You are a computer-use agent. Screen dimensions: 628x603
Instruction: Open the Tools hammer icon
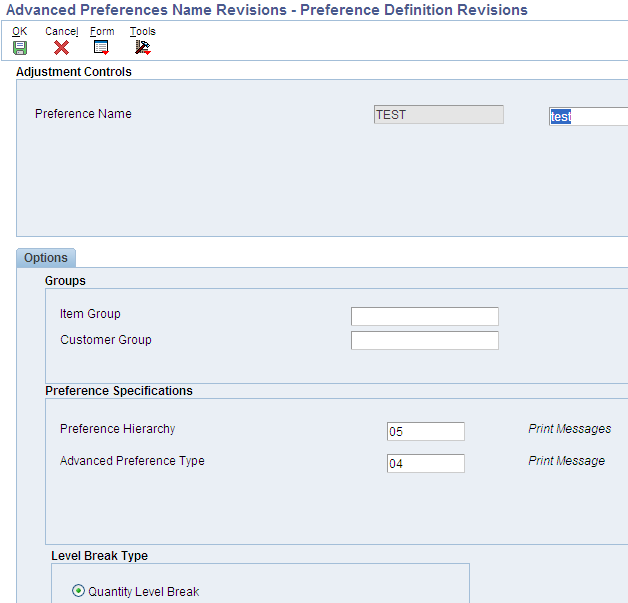[x=142, y=48]
